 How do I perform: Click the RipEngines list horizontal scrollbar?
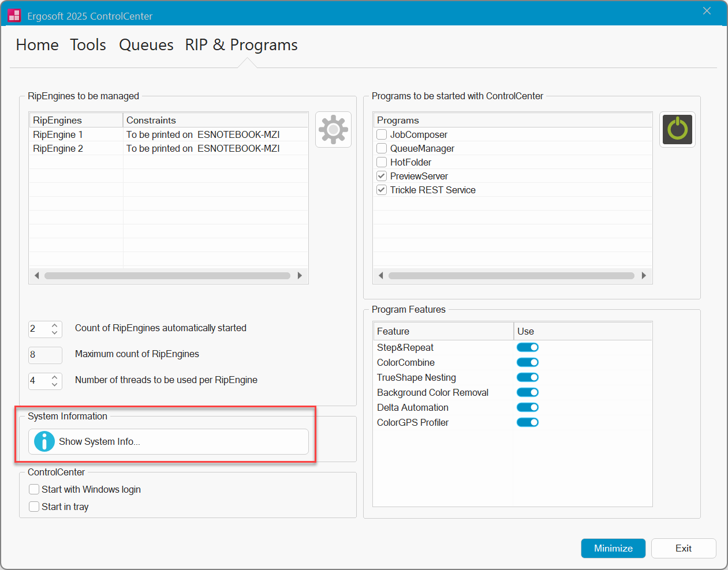tap(167, 276)
